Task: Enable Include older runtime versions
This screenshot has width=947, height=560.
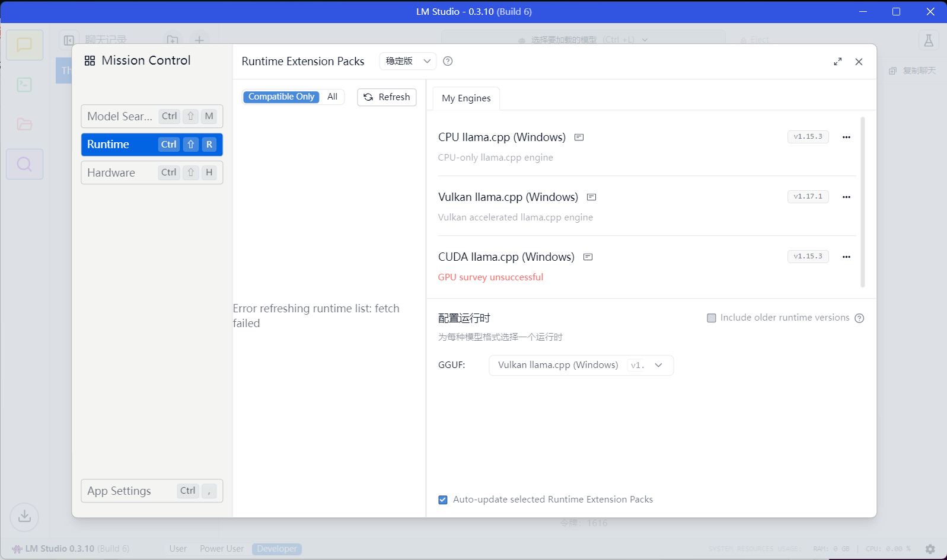Action: point(712,318)
